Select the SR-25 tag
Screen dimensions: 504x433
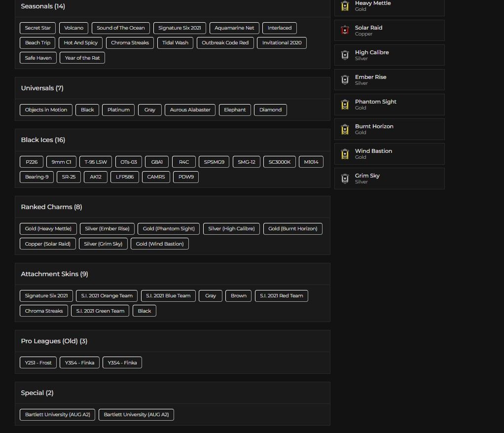pyautogui.click(x=69, y=177)
